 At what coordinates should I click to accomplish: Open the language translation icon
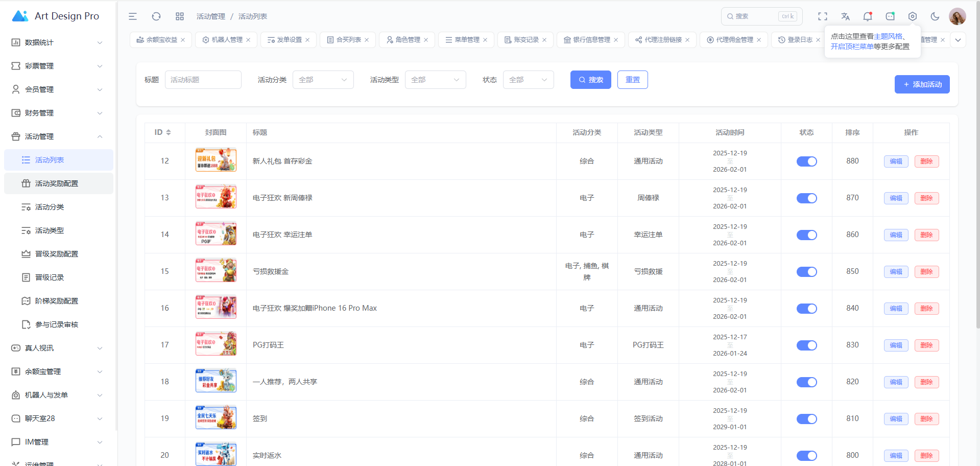(x=845, y=16)
